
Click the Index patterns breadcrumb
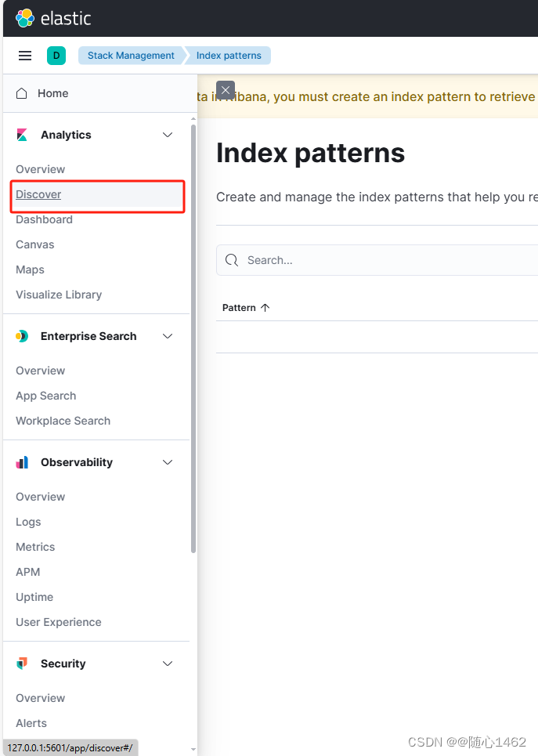click(229, 56)
